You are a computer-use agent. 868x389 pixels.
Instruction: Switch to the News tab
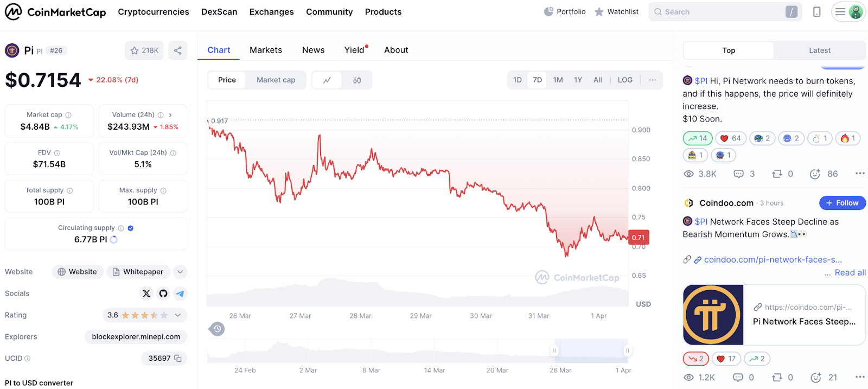pyautogui.click(x=313, y=50)
